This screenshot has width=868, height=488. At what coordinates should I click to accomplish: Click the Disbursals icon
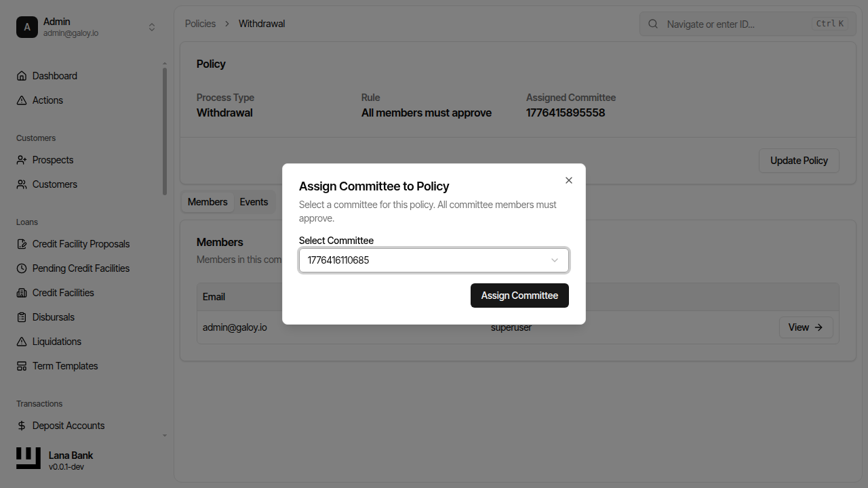pos(21,317)
